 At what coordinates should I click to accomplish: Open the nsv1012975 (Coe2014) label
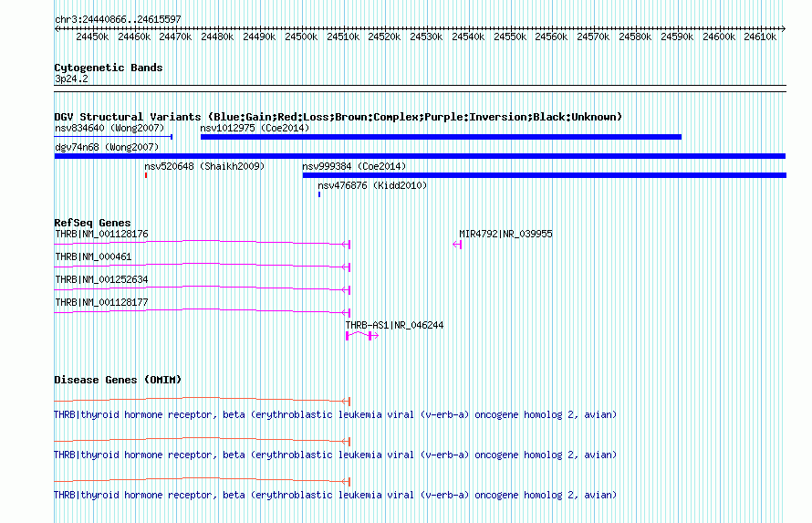coord(255,128)
